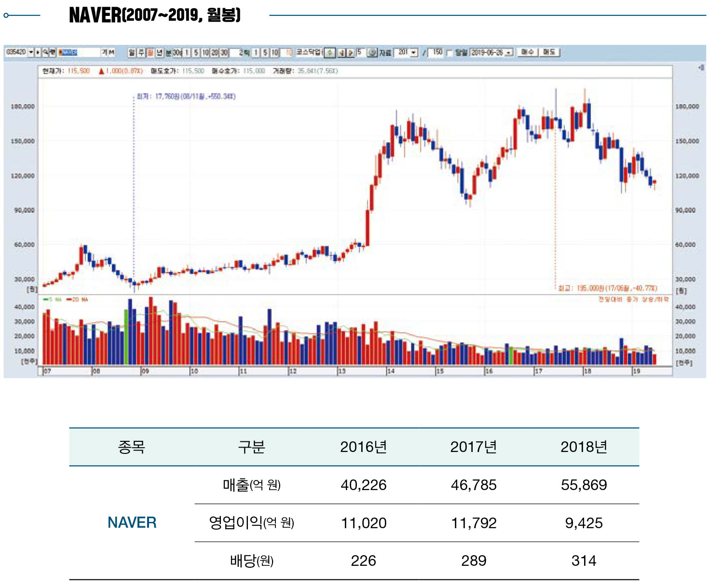Click the next (right arrow) navigation icon

pos(351,53)
